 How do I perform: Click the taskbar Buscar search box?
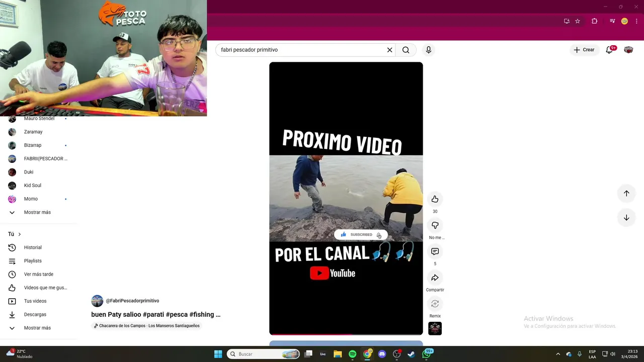click(x=264, y=354)
